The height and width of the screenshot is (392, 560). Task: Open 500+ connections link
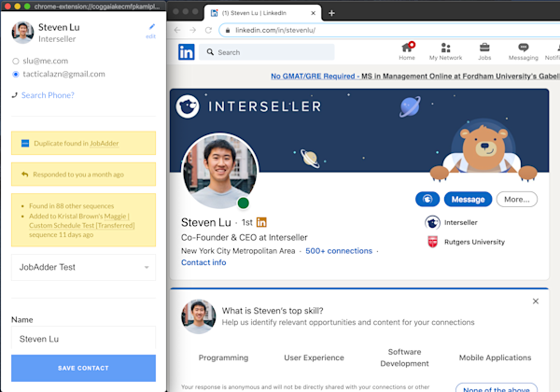[x=339, y=251]
